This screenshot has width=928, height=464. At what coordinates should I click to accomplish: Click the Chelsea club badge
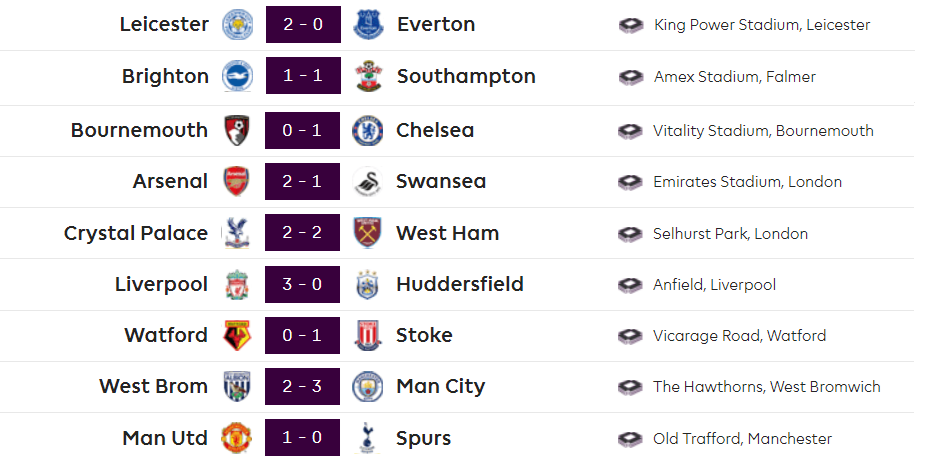[368, 130]
